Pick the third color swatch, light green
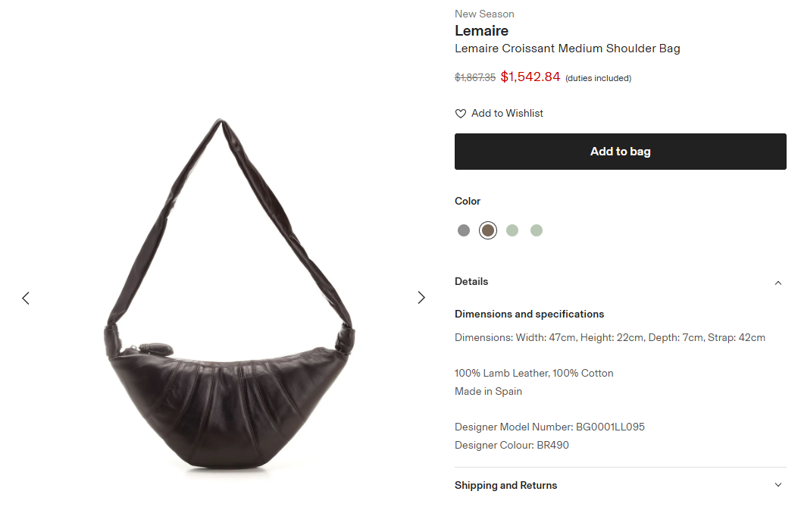This screenshot has width=801, height=532. click(x=512, y=230)
